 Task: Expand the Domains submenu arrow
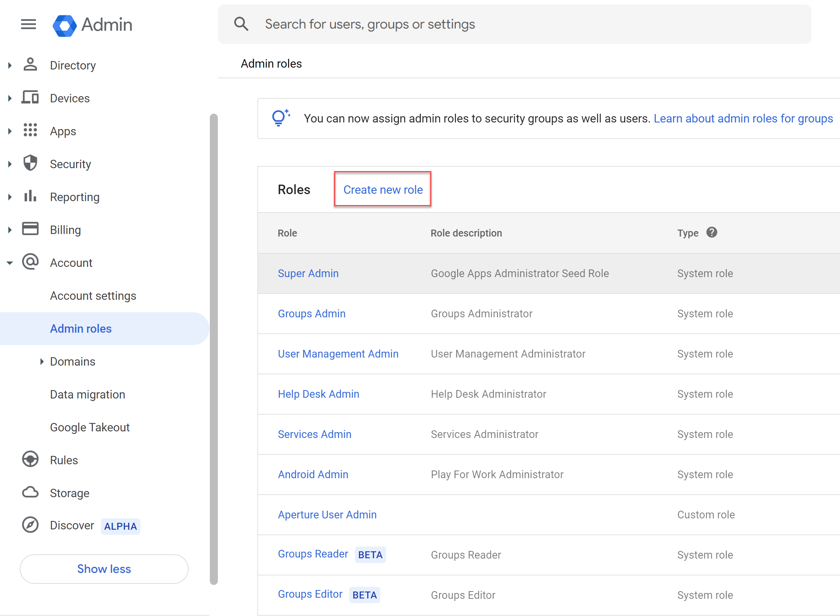click(42, 361)
